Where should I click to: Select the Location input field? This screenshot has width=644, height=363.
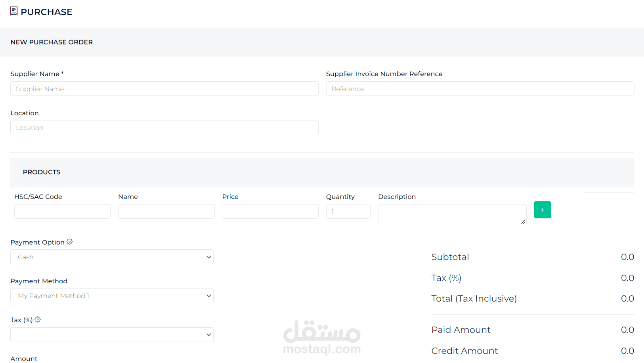164,128
